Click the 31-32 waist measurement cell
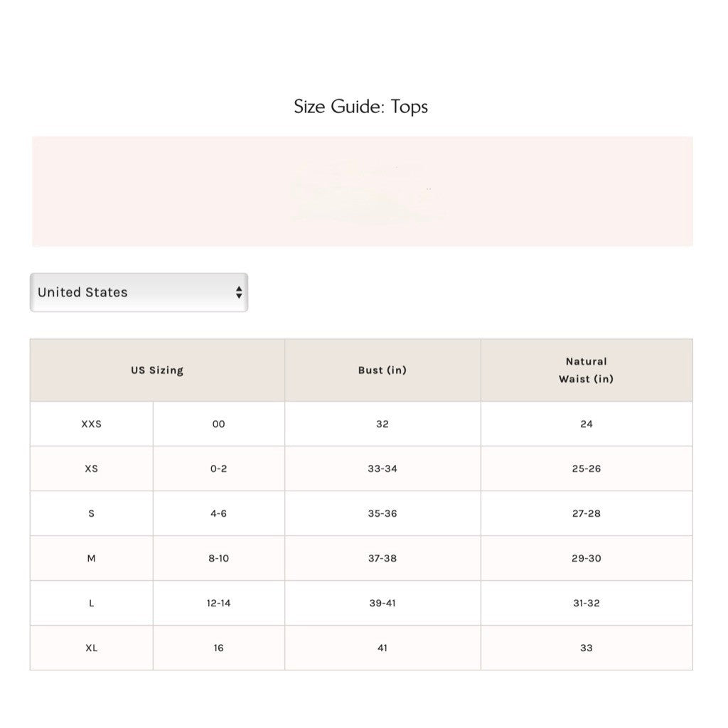This screenshot has width=728, height=728. [587, 603]
